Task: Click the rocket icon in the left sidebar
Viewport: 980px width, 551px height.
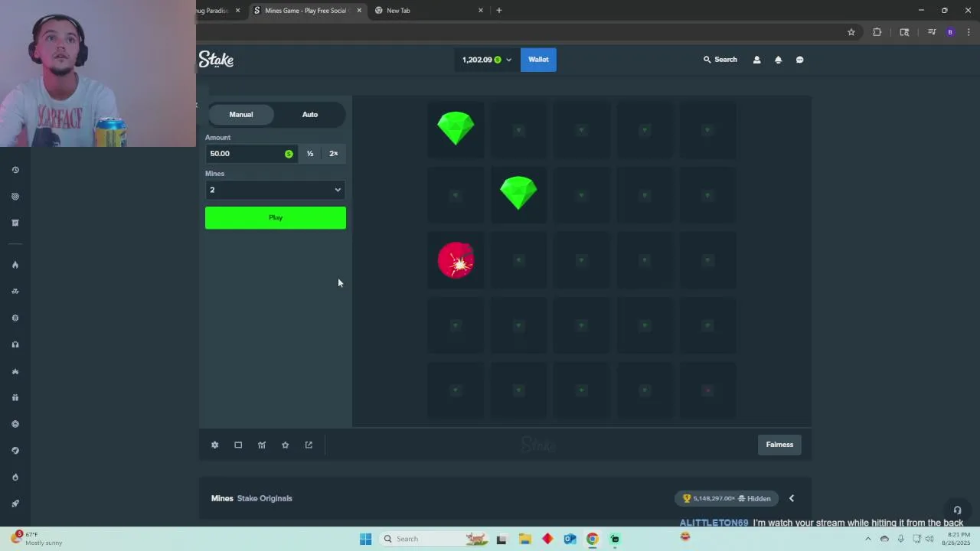Action: [x=15, y=504]
